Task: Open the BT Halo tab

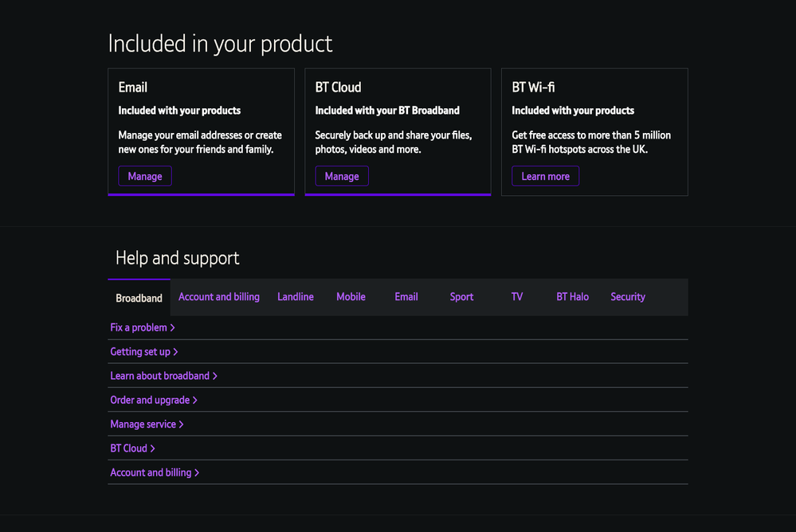Action: point(572,297)
